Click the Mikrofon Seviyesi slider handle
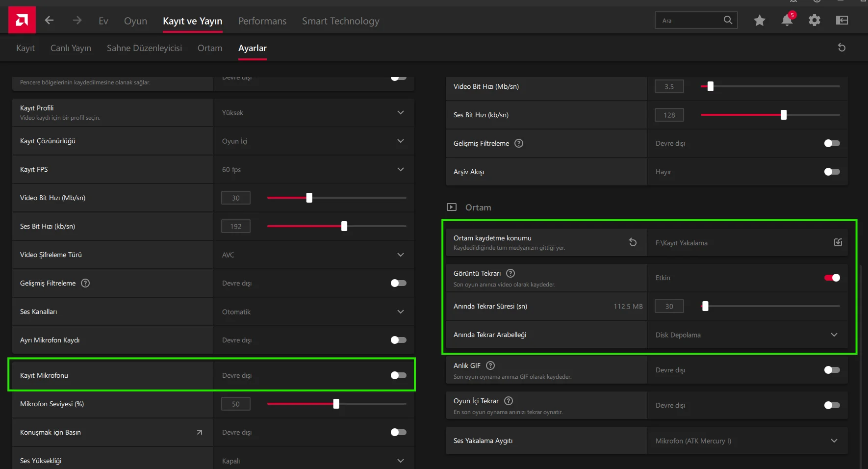 336,404
